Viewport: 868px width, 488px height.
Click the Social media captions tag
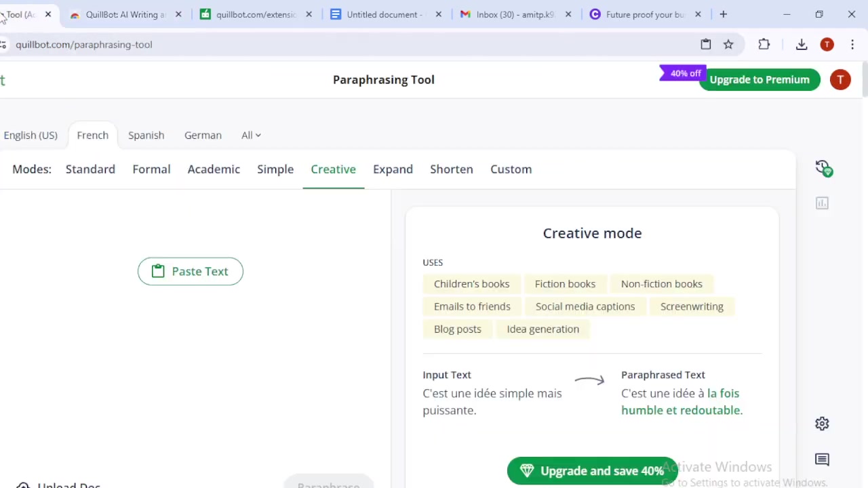tap(585, 306)
